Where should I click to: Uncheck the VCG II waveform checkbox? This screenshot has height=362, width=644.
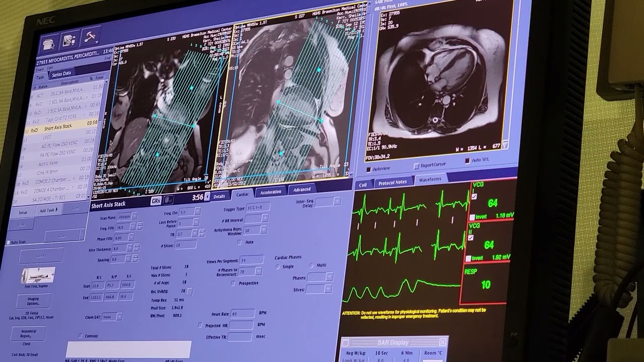click(x=470, y=237)
